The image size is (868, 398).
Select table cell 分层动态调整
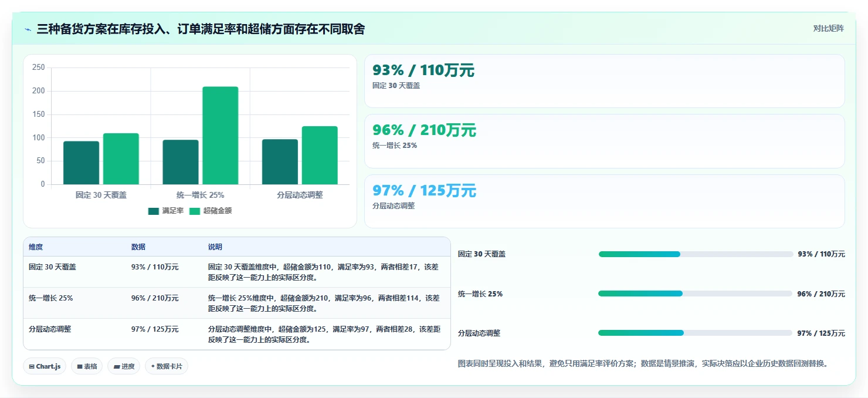click(x=50, y=329)
